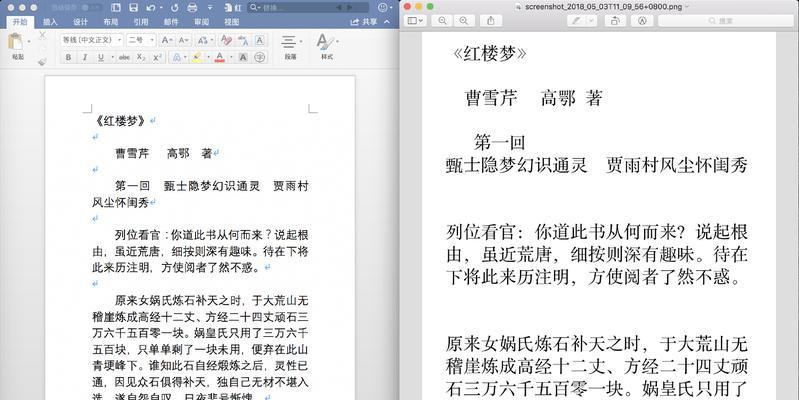Viewport: 799px width, 400px height.
Task: Toggle superscript X² formatting
Action: (x=157, y=58)
